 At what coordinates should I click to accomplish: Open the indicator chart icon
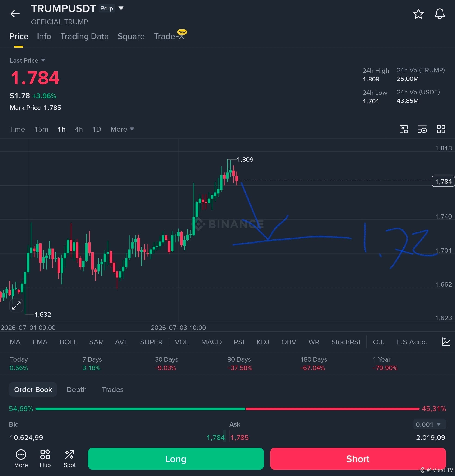click(x=446, y=342)
